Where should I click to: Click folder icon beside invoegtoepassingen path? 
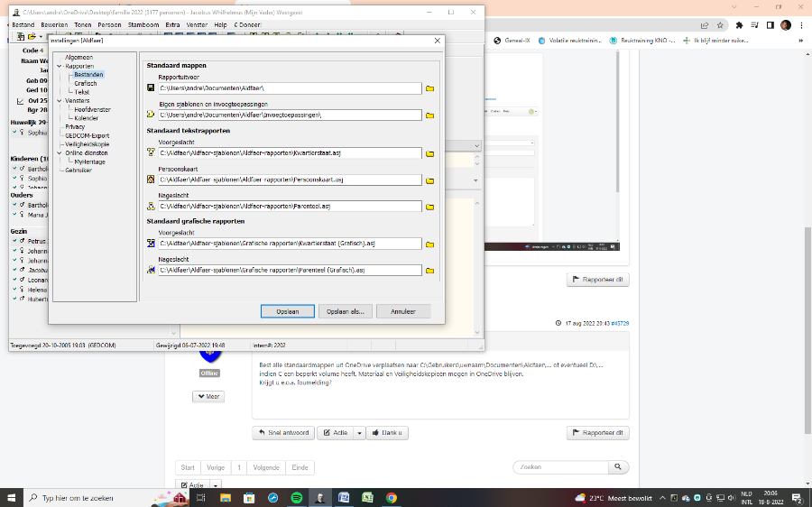[430, 115]
